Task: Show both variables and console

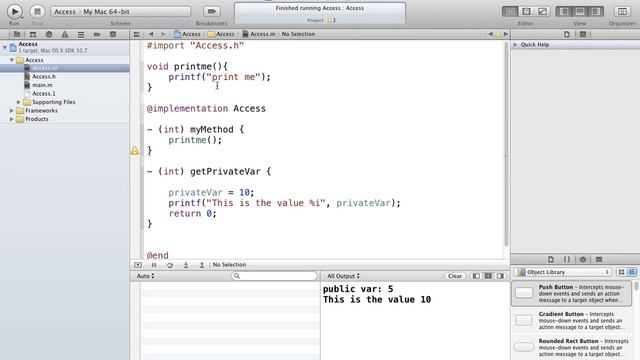Action: tap(488, 276)
